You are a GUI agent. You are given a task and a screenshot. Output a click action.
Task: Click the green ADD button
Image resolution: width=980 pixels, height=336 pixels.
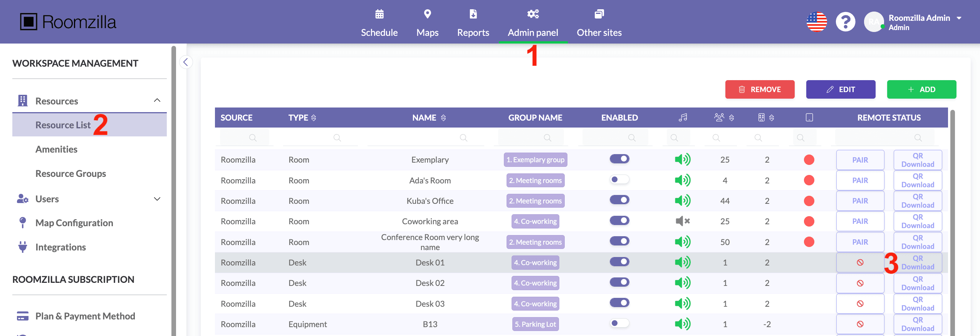point(921,89)
